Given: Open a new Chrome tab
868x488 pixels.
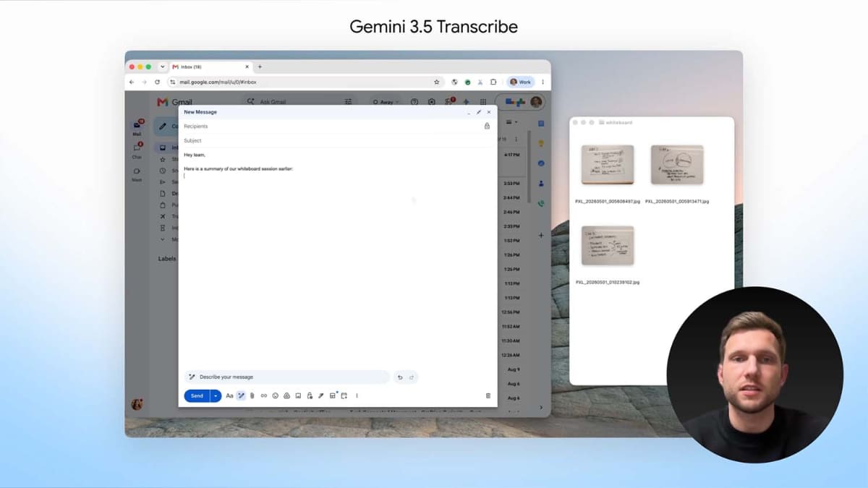Looking at the screenshot, I should [260, 67].
